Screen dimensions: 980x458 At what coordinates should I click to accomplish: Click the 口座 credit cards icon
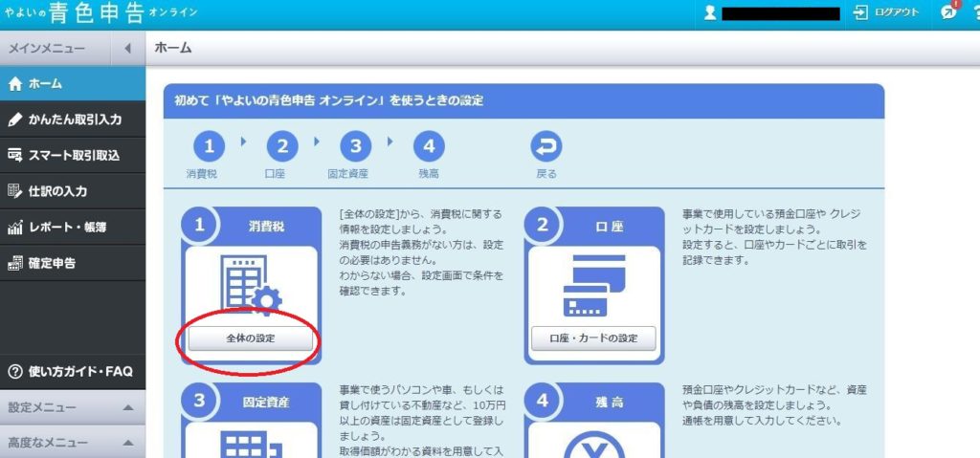click(593, 286)
